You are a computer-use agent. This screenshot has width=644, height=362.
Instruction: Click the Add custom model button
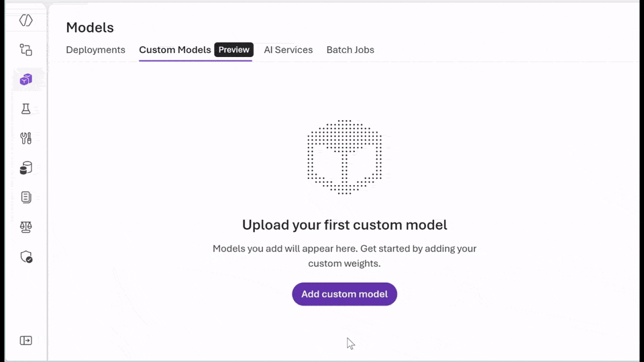pyautogui.click(x=345, y=294)
